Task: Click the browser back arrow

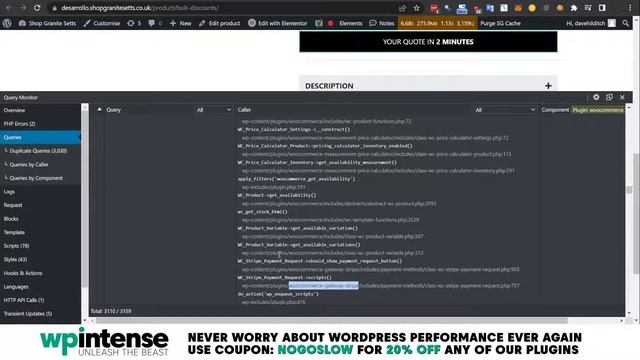Action: (9, 8)
